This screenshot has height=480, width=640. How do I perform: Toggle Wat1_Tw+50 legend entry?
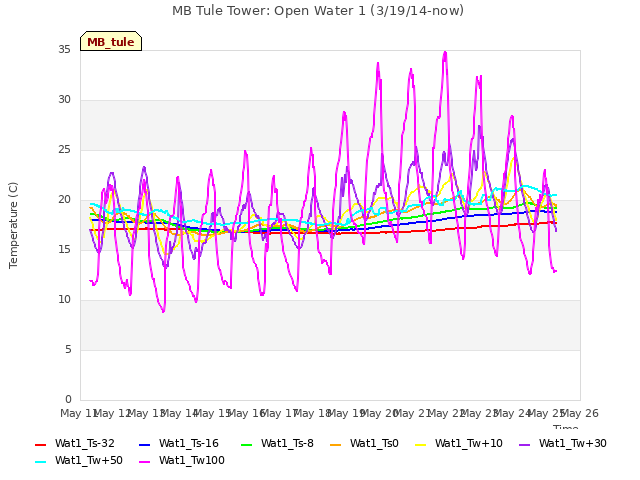(79, 461)
